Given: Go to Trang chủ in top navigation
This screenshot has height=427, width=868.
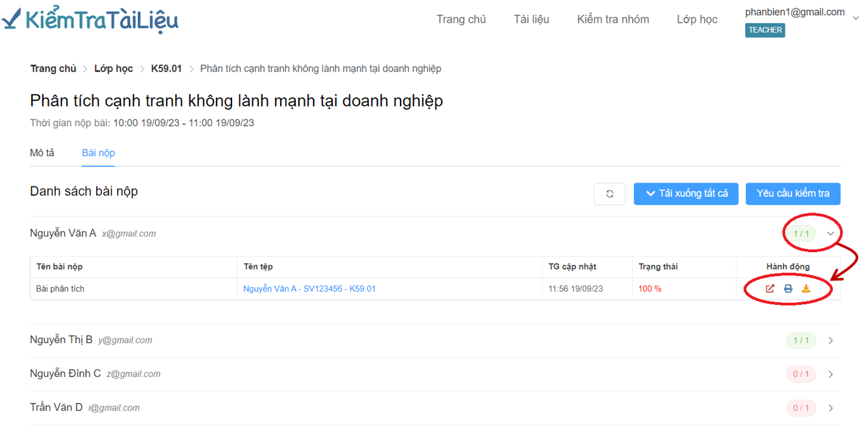Looking at the screenshot, I should [x=461, y=19].
